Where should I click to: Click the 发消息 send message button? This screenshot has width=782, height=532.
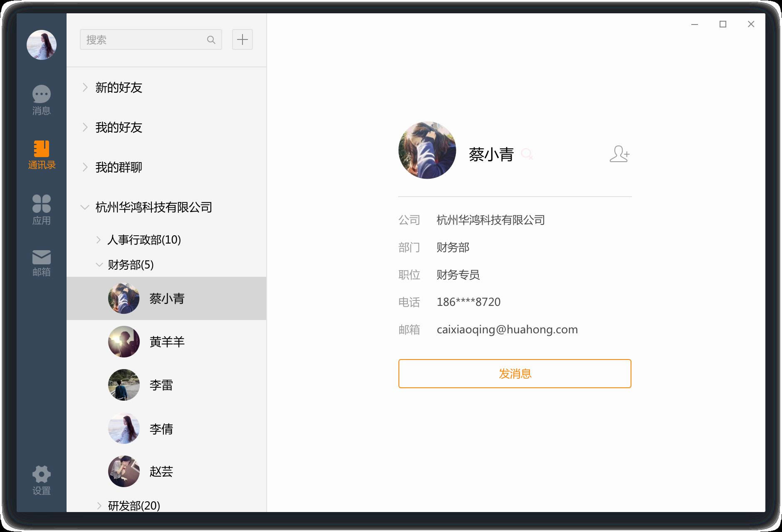[x=515, y=374]
